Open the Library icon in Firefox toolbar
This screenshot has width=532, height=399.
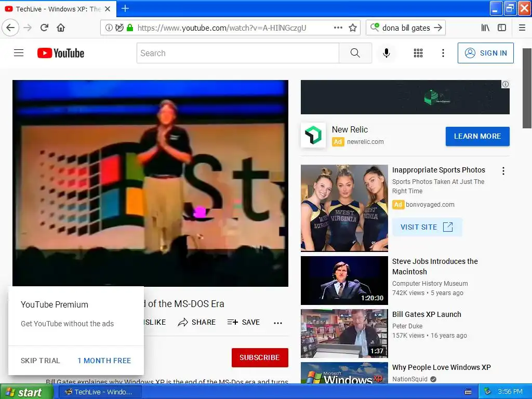coord(485,28)
